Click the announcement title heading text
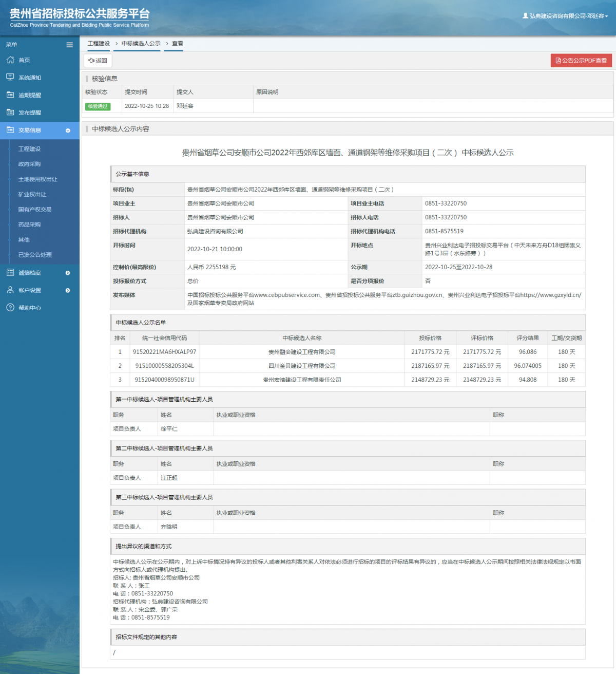This screenshot has height=674, width=616. (x=348, y=153)
